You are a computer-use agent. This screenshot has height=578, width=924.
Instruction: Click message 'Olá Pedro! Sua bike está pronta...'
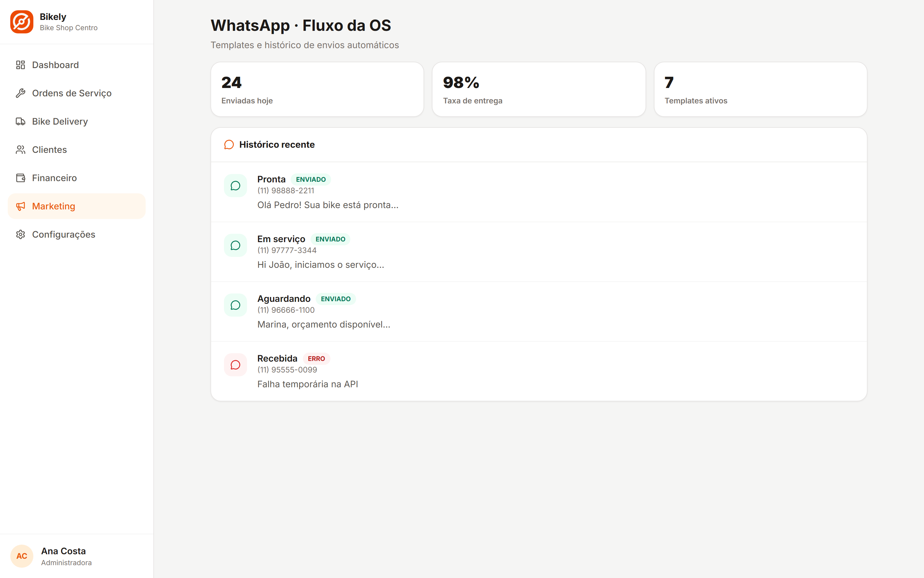click(x=328, y=205)
